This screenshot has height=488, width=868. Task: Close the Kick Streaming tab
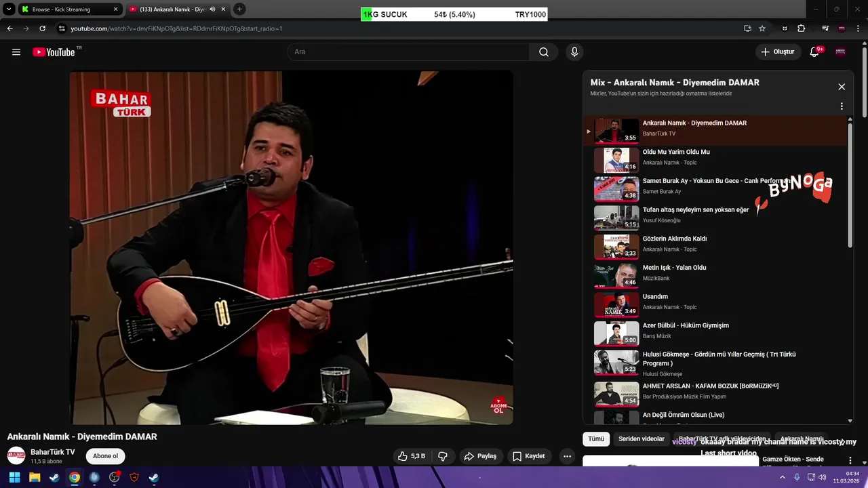coord(115,9)
